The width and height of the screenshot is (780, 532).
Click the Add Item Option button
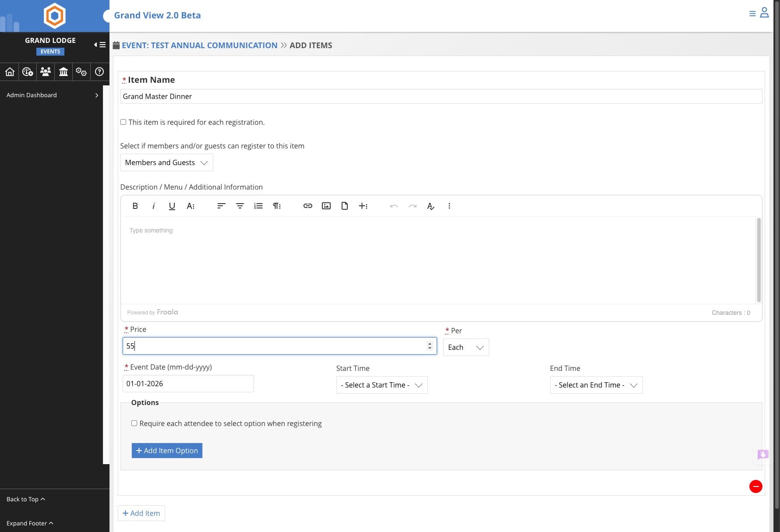point(167,451)
